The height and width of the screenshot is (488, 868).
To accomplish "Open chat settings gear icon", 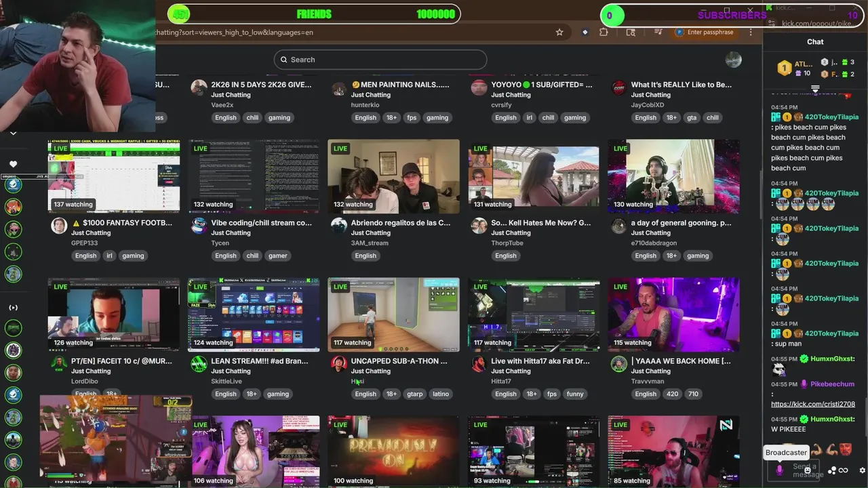I will (863, 470).
